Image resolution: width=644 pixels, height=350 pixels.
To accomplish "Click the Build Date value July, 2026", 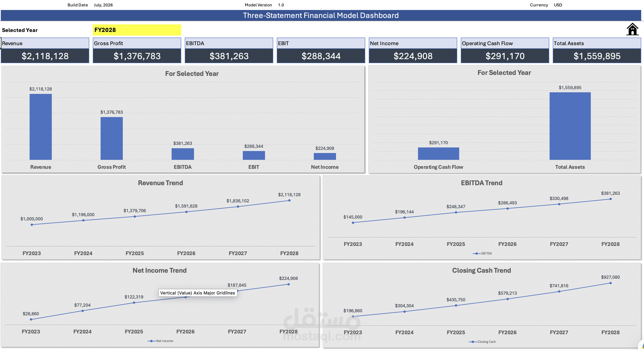I will pyautogui.click(x=103, y=5).
